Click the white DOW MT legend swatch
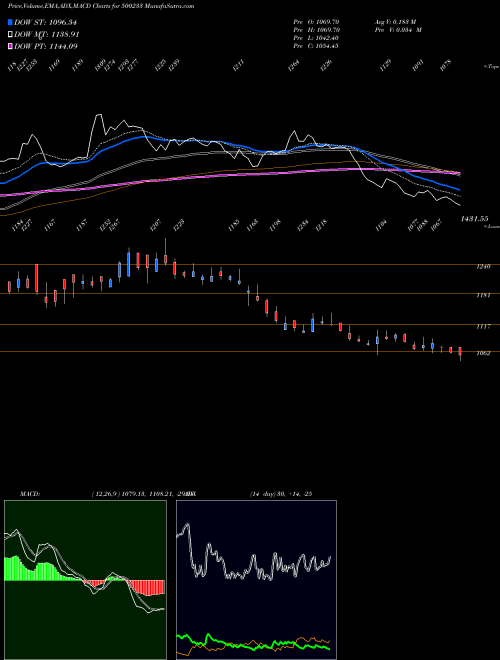500x660 pixels. click(x=10, y=34)
